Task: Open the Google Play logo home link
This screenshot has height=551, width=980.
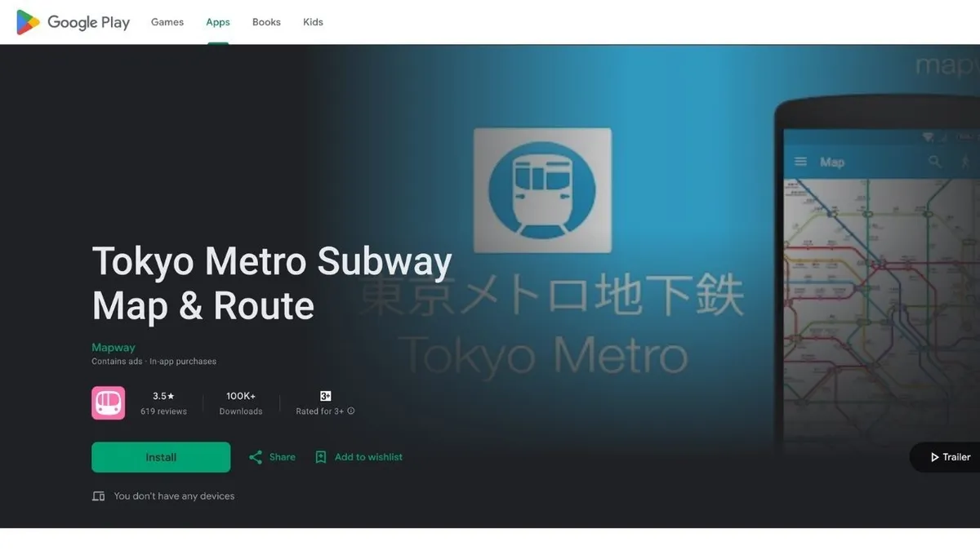Action: pyautogui.click(x=73, y=22)
